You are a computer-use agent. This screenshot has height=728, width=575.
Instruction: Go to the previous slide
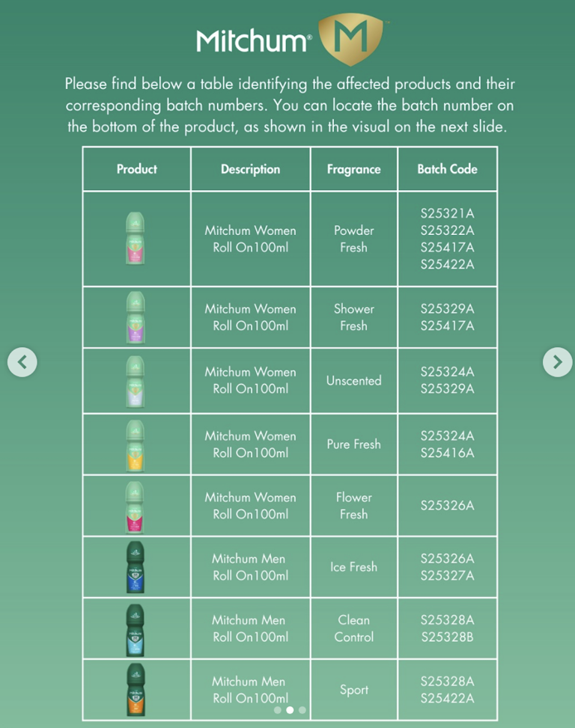point(22,362)
